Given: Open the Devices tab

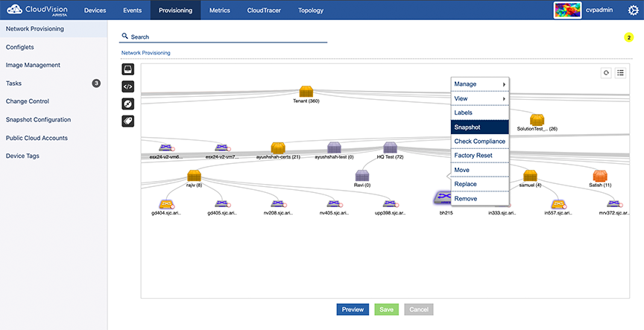Looking at the screenshot, I should (95, 10).
